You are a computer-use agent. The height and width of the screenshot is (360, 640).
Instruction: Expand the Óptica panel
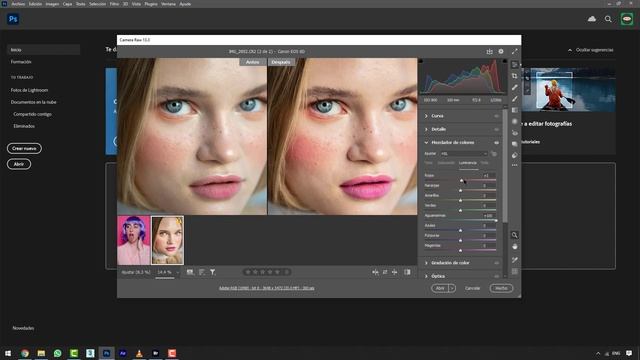pos(426,276)
